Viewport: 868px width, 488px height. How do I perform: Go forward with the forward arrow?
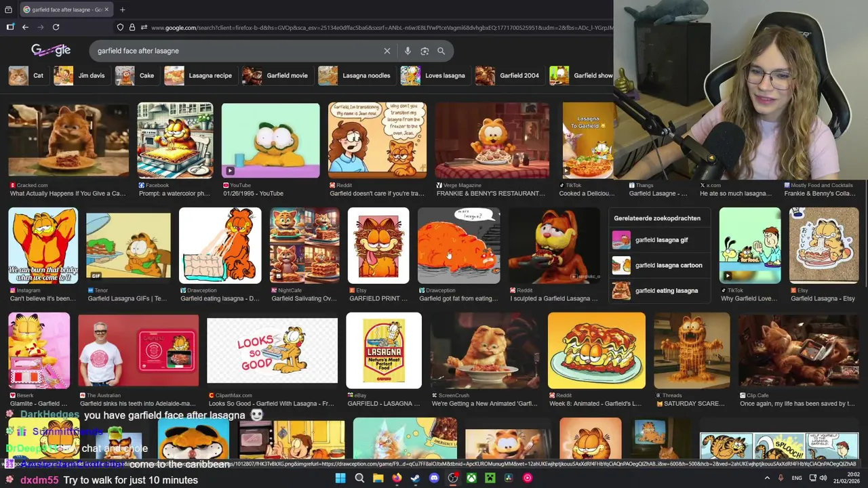click(41, 27)
